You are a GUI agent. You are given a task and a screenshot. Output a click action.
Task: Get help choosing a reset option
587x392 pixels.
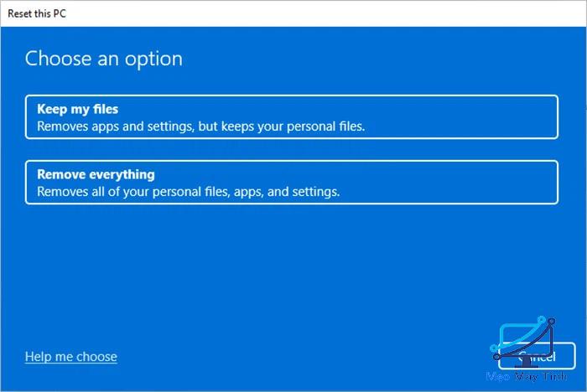71,357
